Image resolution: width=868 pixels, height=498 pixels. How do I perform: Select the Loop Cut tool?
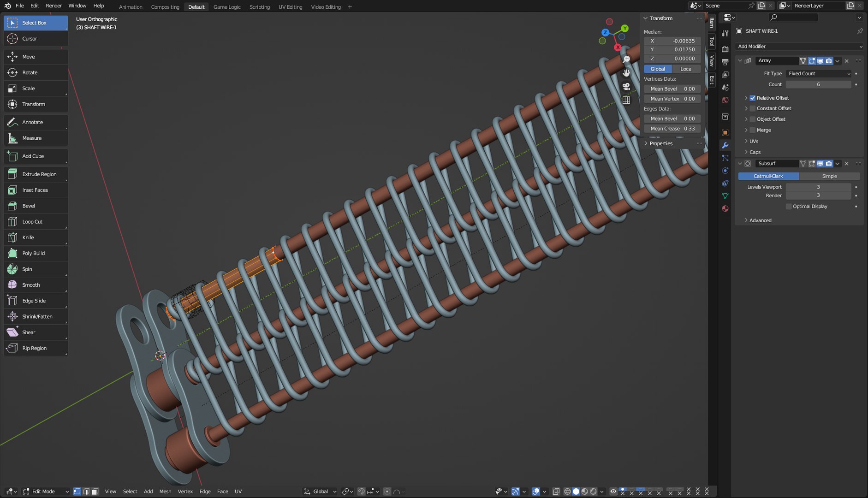point(36,222)
